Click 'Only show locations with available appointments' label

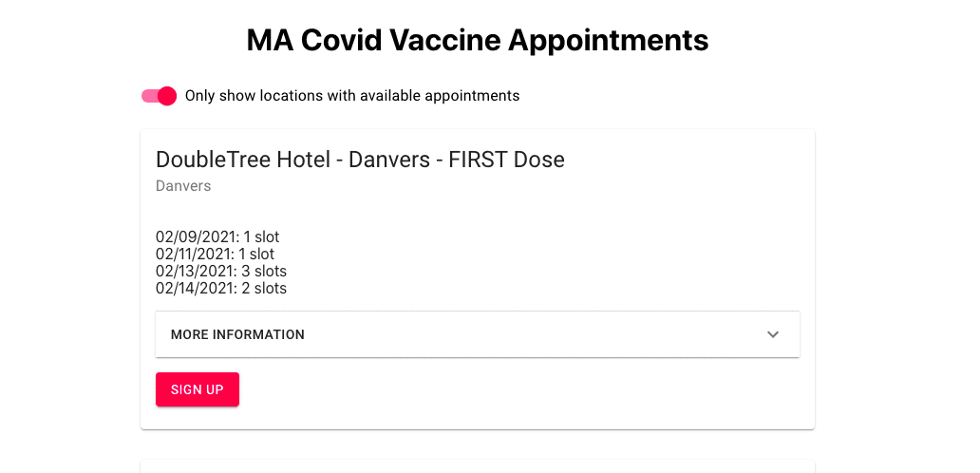pyautogui.click(x=352, y=96)
